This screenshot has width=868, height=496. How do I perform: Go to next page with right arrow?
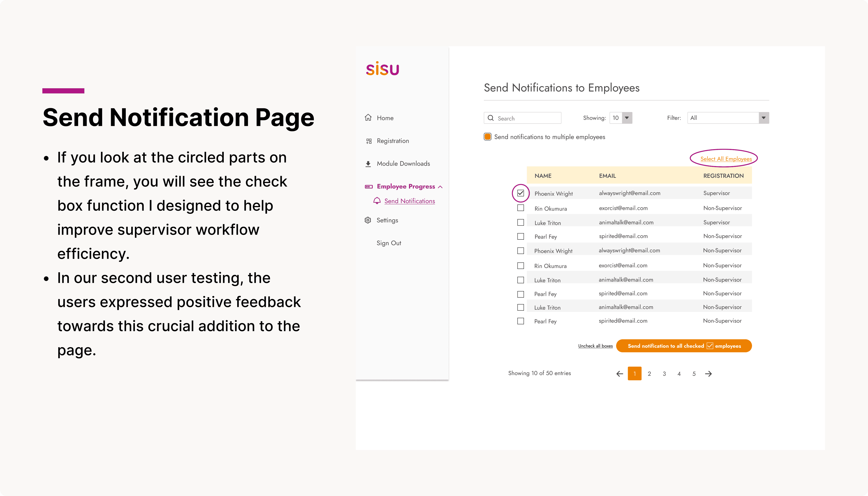pyautogui.click(x=709, y=374)
